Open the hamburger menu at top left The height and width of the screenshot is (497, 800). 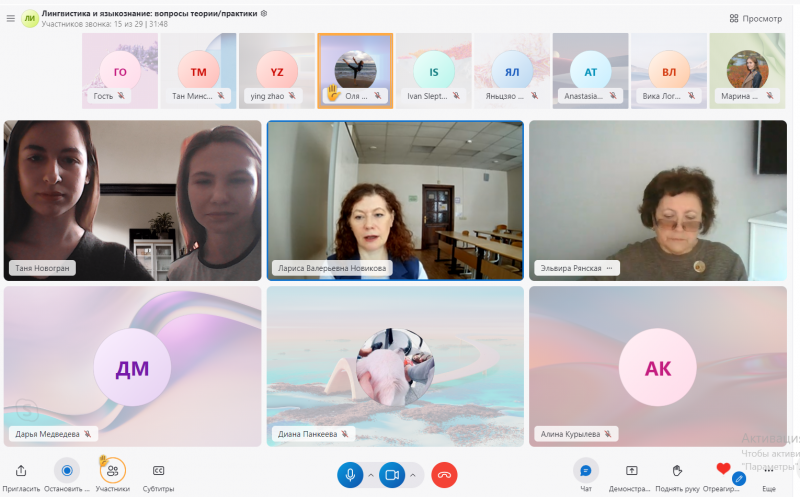10,18
